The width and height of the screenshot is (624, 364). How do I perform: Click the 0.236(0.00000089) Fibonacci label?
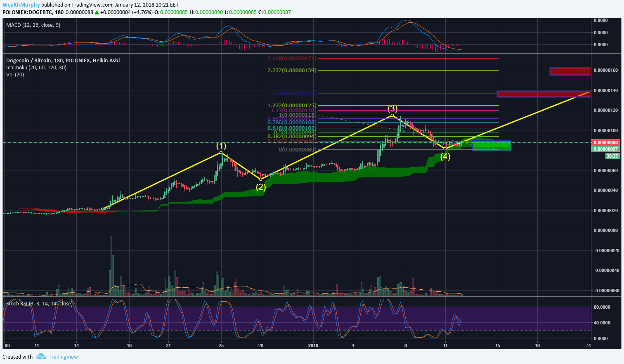click(x=292, y=141)
